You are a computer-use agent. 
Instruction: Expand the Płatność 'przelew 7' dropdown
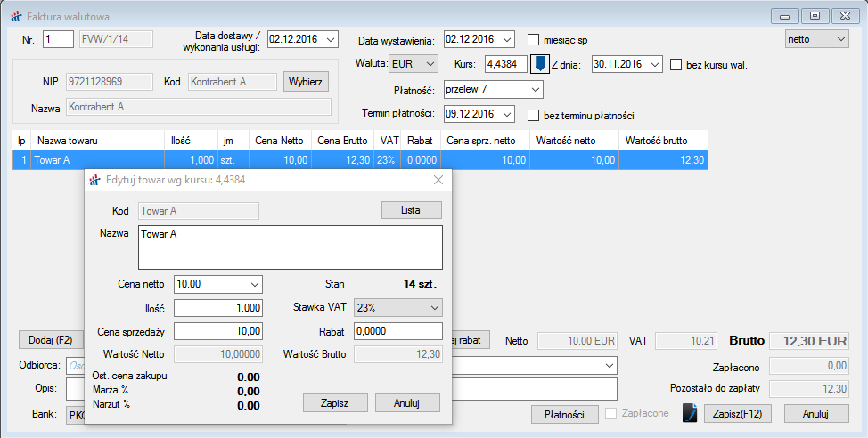(534, 90)
